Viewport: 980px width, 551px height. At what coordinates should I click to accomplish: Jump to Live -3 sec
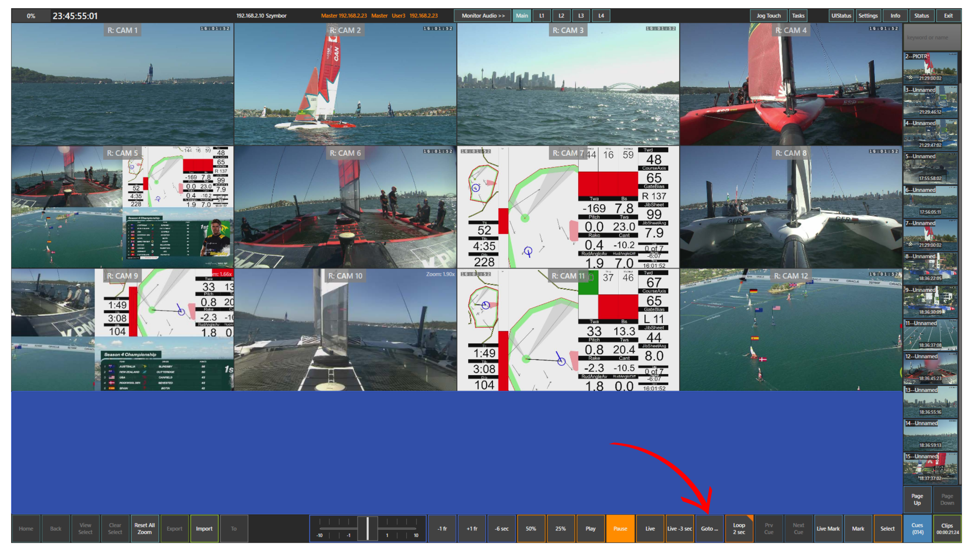(679, 528)
